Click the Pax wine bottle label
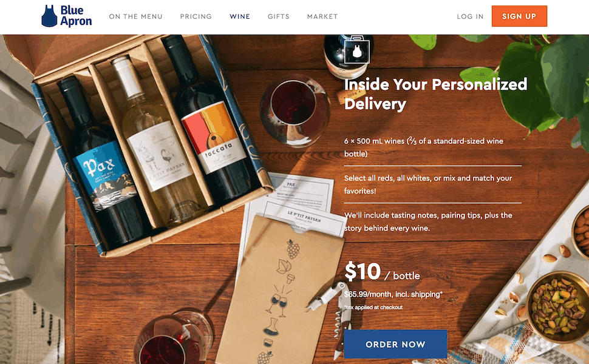Image resolution: width=589 pixels, height=364 pixels. point(104,175)
